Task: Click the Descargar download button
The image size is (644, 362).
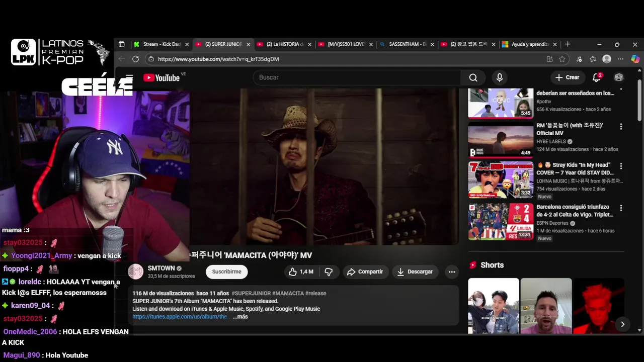Action: pyautogui.click(x=415, y=271)
